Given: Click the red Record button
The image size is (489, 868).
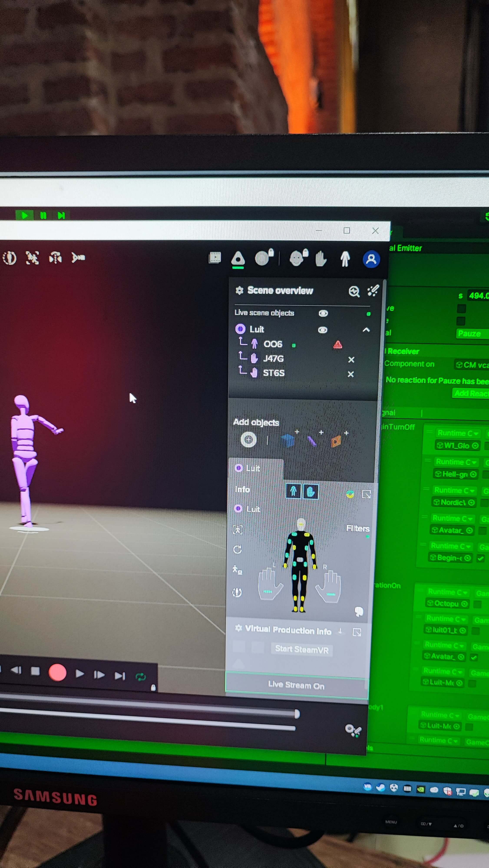Looking at the screenshot, I should [57, 672].
